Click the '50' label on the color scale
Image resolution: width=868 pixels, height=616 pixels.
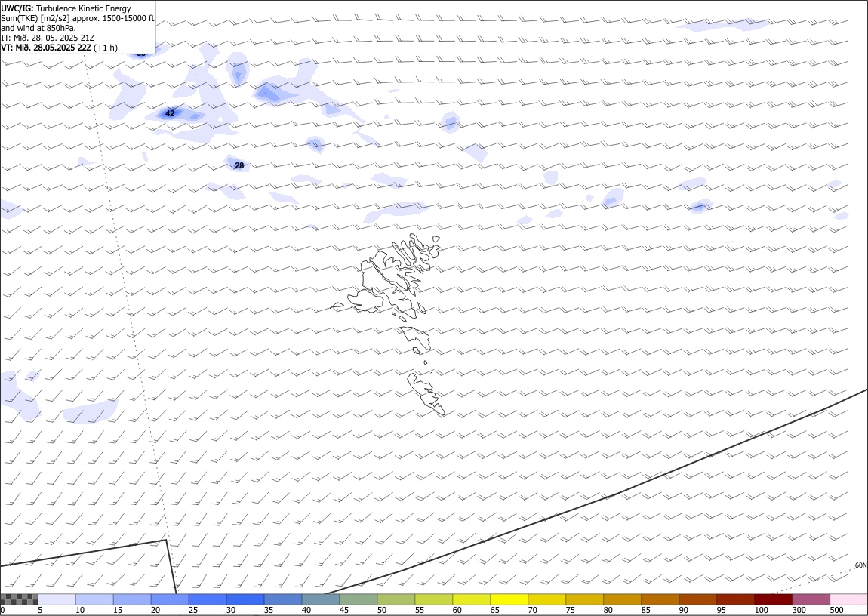click(x=382, y=610)
